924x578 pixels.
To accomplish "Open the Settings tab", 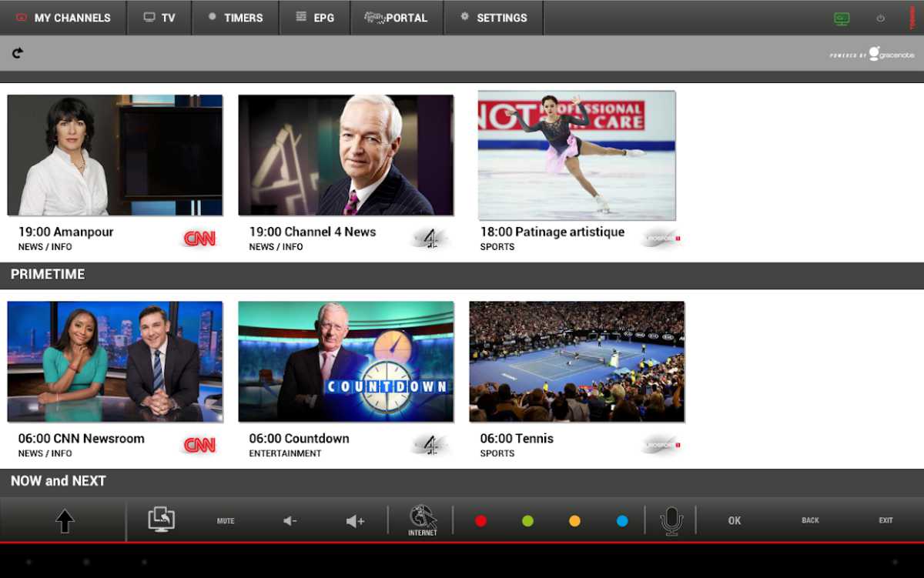I will (494, 18).
